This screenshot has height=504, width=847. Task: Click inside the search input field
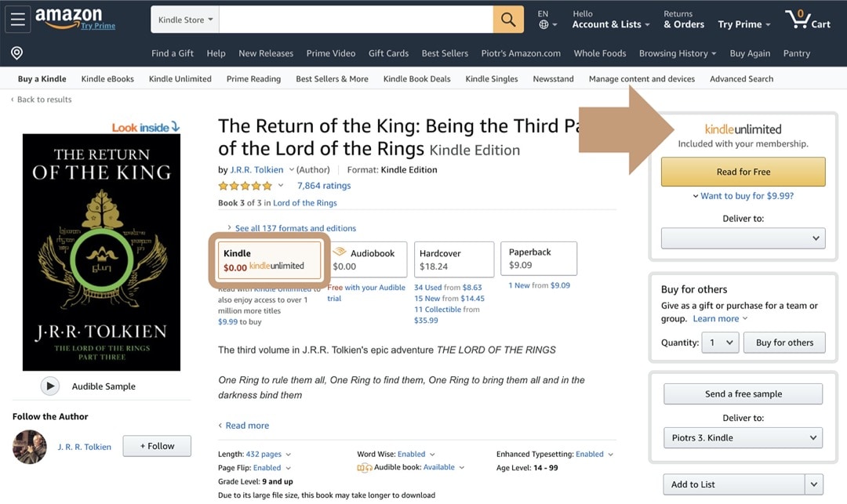tap(353, 19)
